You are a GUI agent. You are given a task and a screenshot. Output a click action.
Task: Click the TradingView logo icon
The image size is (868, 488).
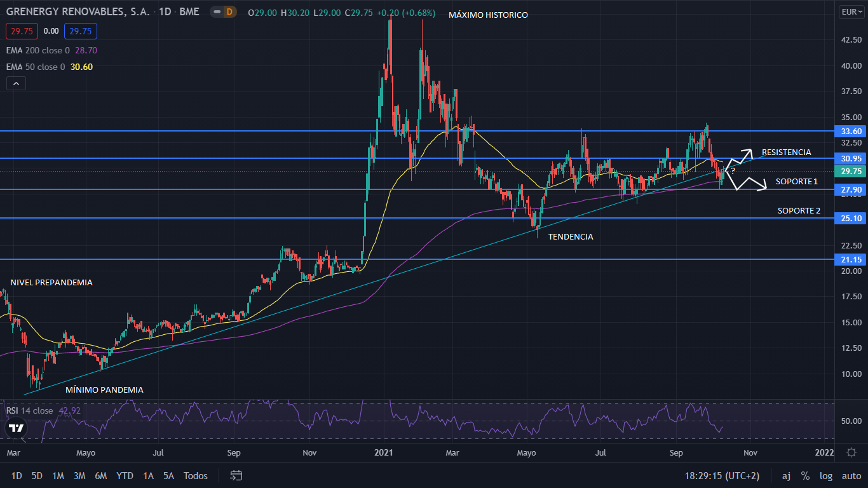tap(16, 429)
